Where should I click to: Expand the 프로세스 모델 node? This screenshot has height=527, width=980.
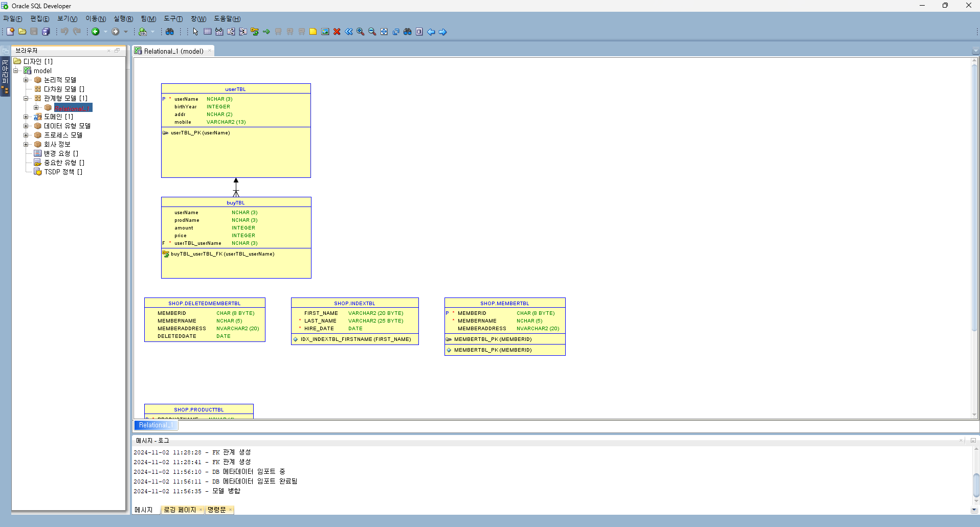[x=26, y=135]
